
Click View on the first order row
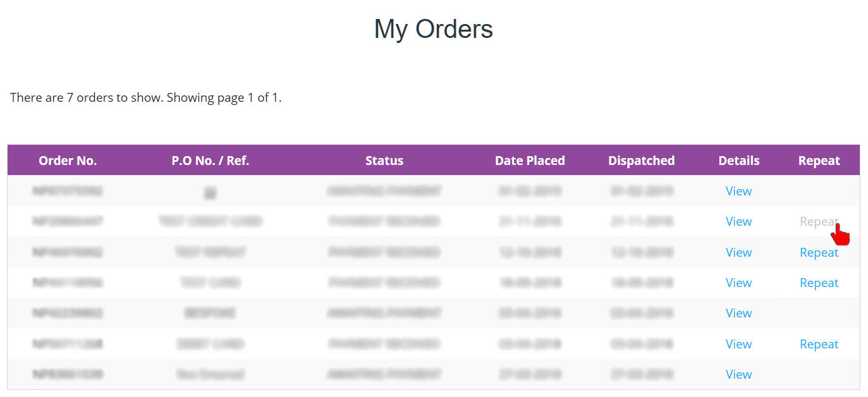[x=738, y=190]
